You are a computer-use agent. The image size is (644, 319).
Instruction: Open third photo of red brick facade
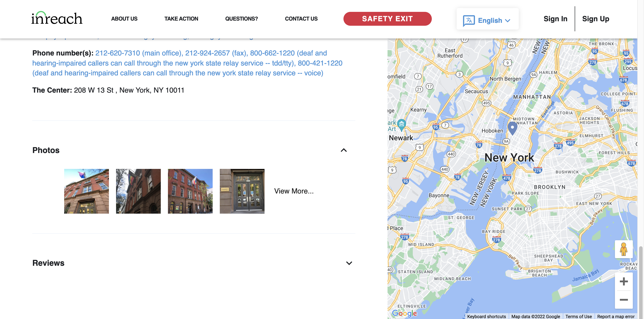point(190,191)
